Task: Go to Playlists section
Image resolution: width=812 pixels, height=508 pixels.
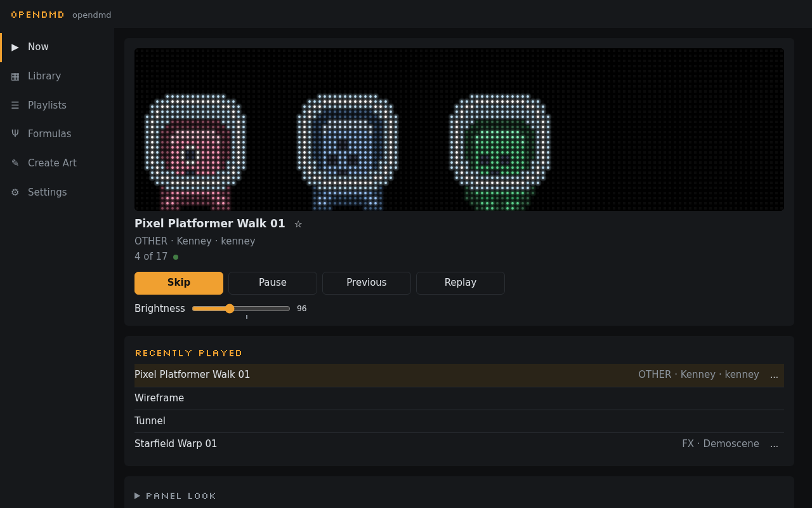Action: coord(57,105)
